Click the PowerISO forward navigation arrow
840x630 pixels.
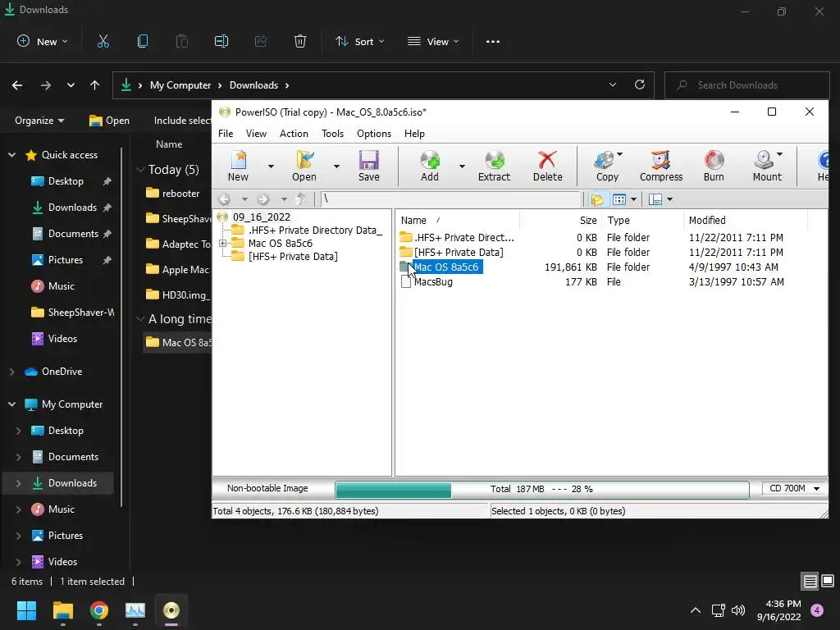[263, 199]
